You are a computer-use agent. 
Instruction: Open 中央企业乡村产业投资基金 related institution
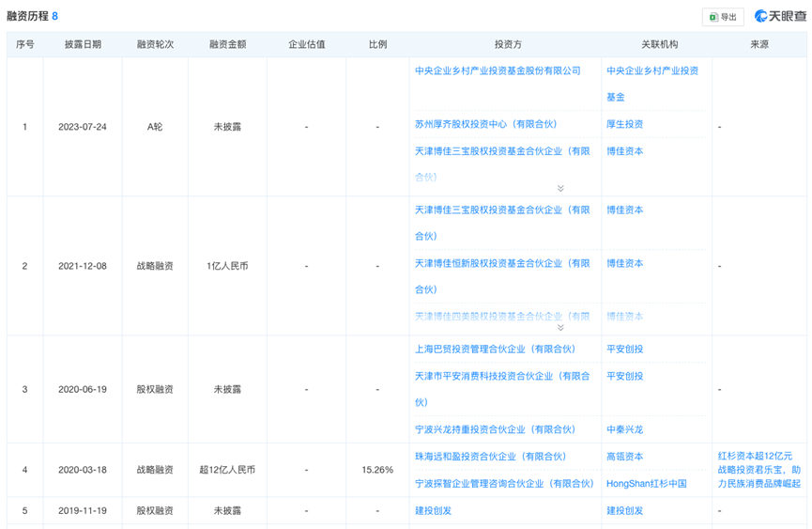(x=652, y=84)
